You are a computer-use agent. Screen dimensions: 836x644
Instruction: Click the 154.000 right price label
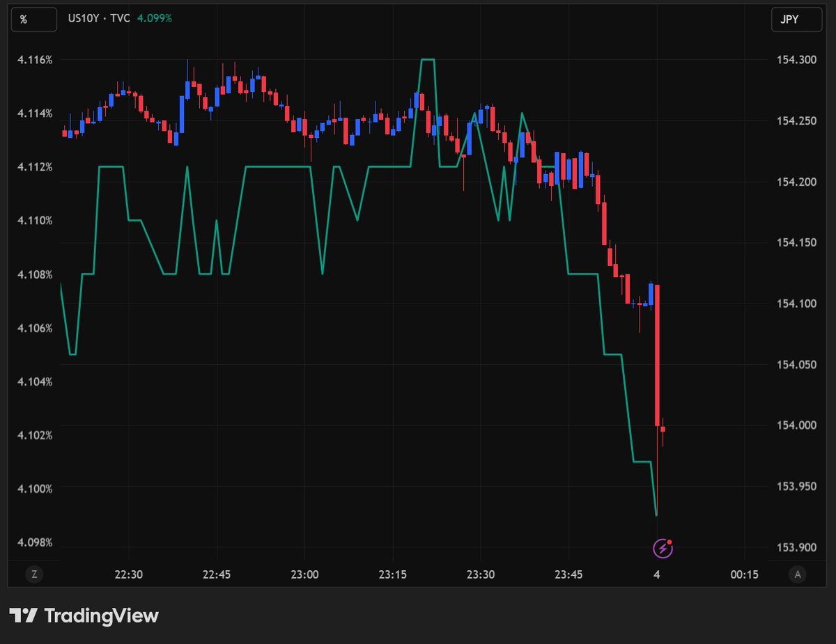pos(796,425)
